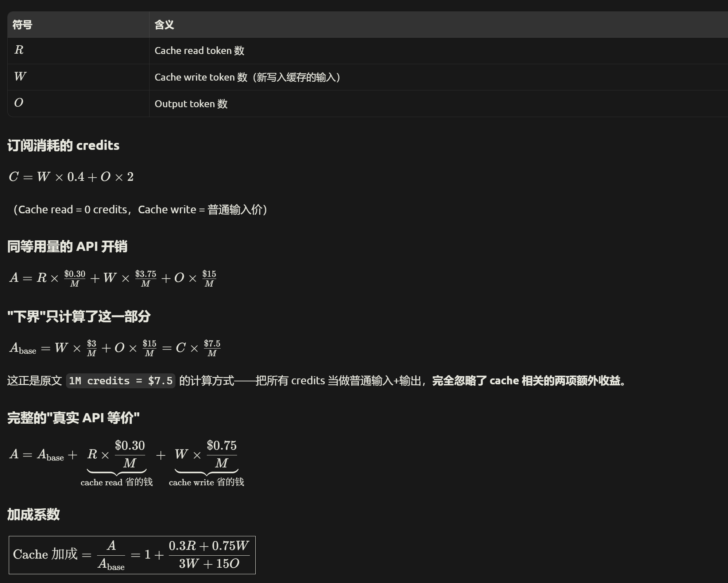Click the underbrace label 'cache read 省的钱'
Image resolution: width=728 pixels, height=583 pixels.
coord(117,482)
